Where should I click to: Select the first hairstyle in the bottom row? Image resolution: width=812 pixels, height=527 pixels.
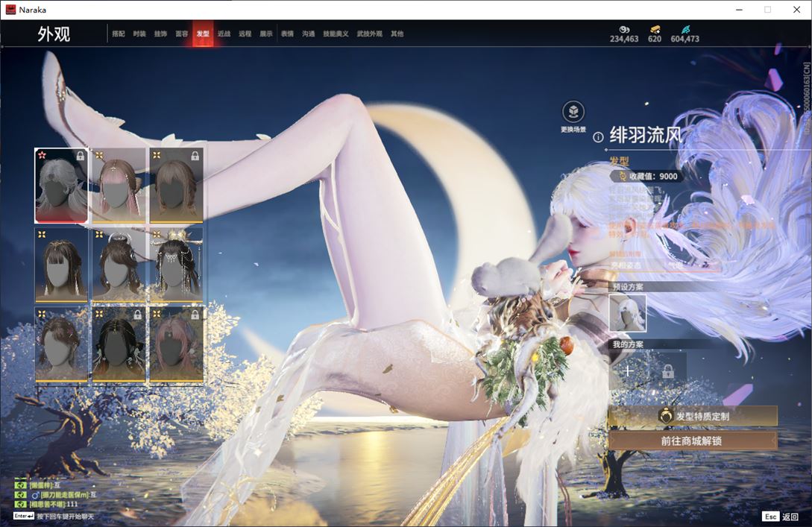[62, 344]
